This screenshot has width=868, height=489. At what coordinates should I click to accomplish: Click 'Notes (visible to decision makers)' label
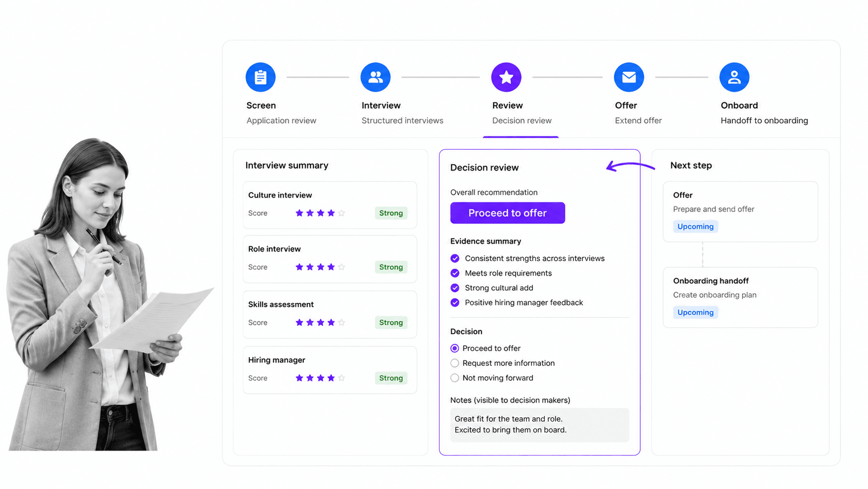(510, 400)
